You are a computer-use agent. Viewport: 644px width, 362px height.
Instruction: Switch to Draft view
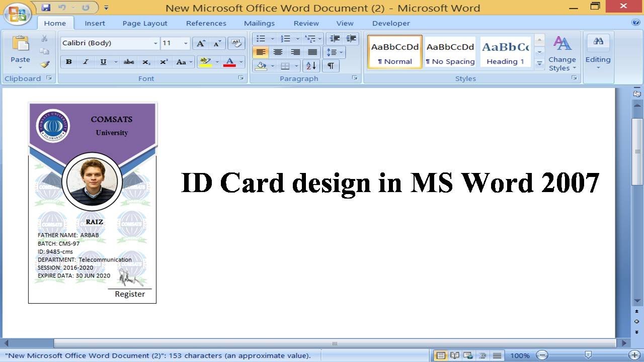pos(497,355)
